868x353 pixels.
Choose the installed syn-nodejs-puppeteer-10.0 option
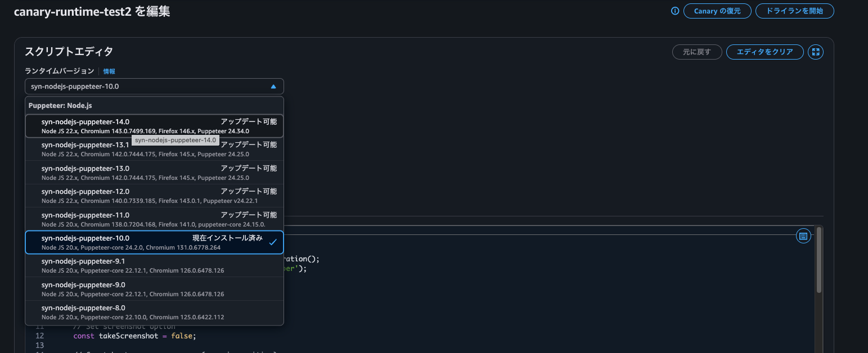[x=154, y=242]
